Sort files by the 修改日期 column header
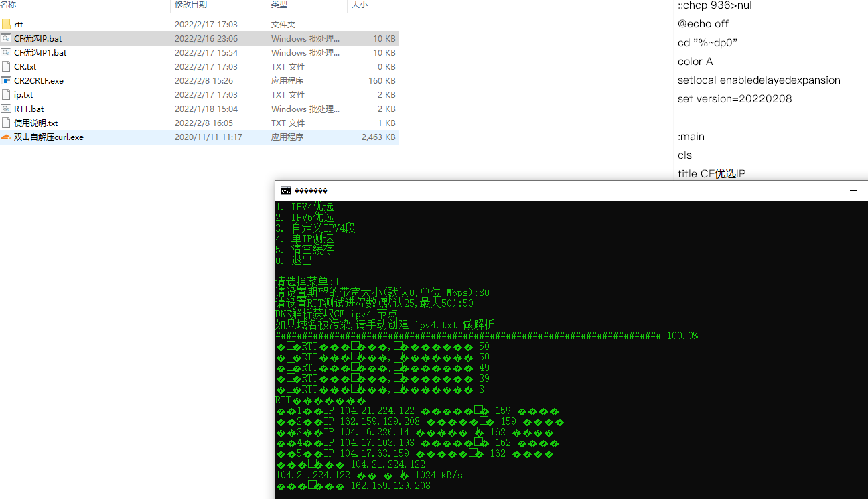Image resolution: width=868 pixels, height=499 pixels. pos(190,6)
